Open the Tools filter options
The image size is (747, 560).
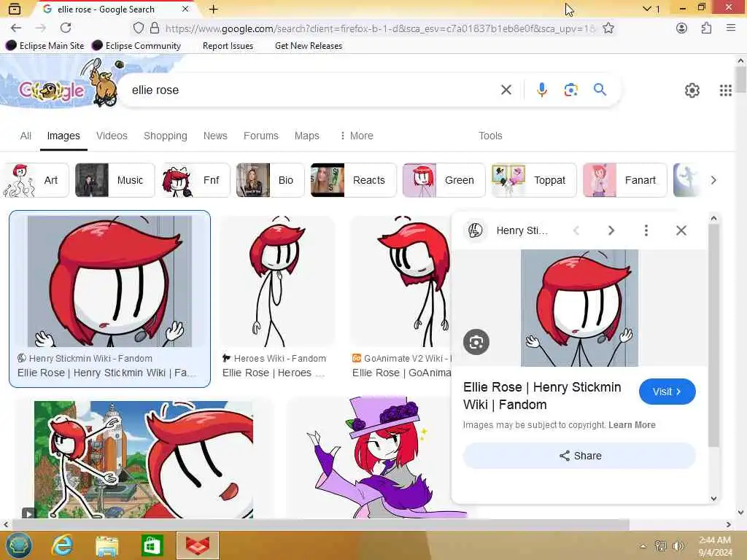[490, 136]
